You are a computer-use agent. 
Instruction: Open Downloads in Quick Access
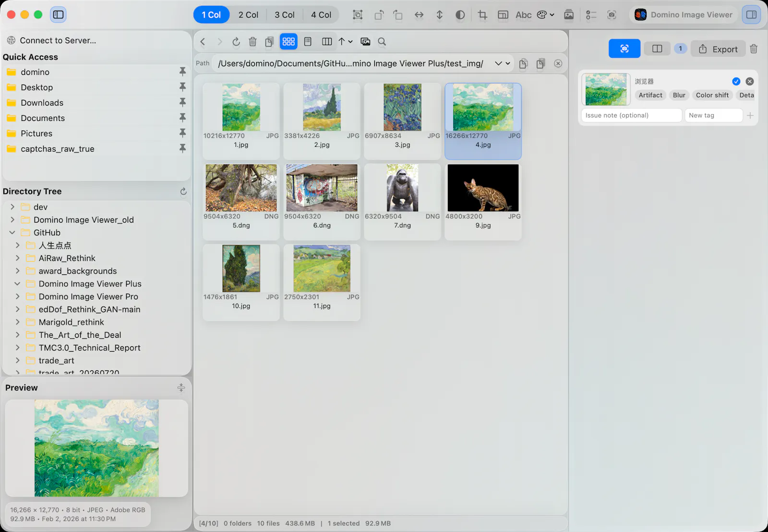(x=42, y=103)
